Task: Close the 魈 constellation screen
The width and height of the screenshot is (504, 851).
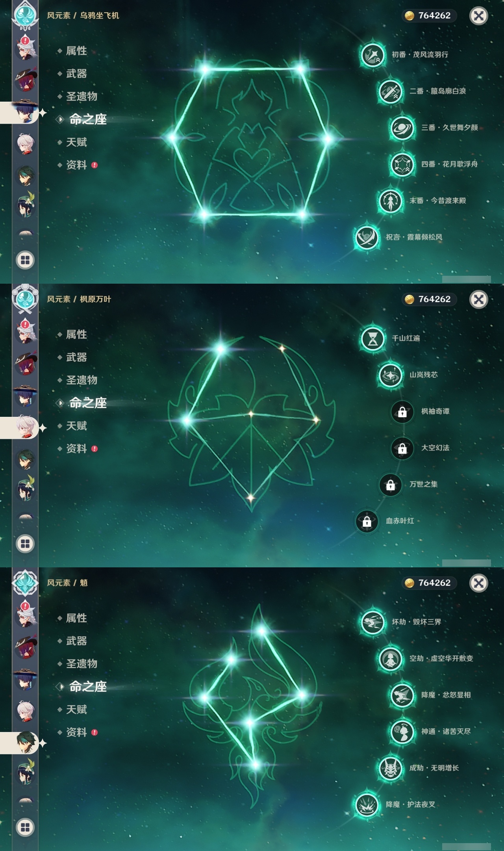Action: tap(479, 583)
